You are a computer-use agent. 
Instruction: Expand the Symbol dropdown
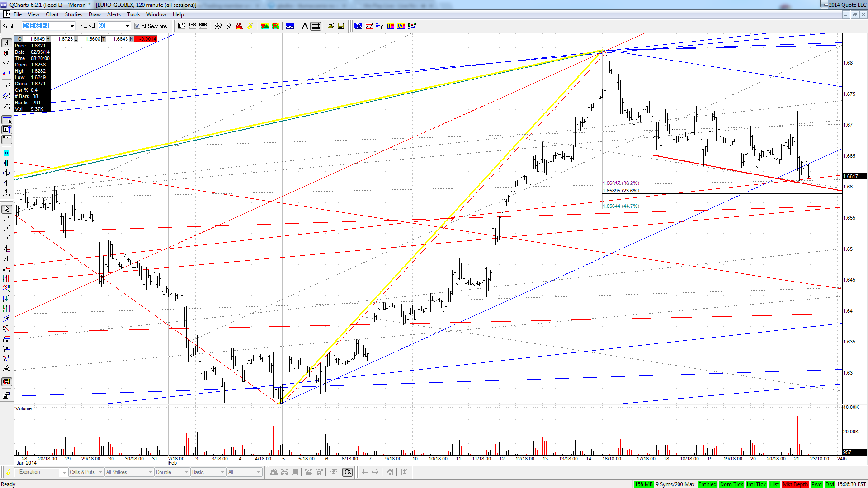coord(72,26)
